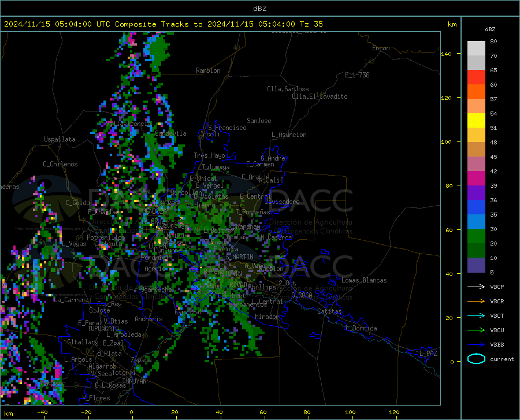Click the C_Guido place label
Screen dimensions: 520x420
[x=77, y=203]
